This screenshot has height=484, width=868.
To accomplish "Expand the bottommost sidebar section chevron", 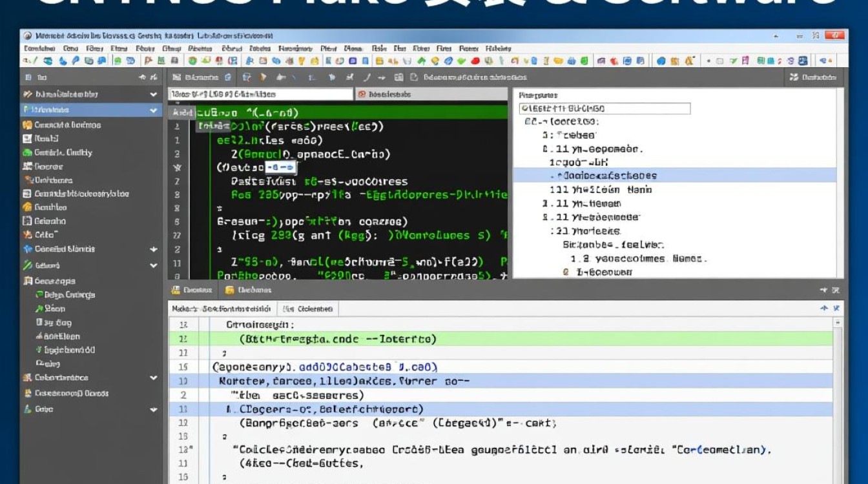I will point(154,409).
